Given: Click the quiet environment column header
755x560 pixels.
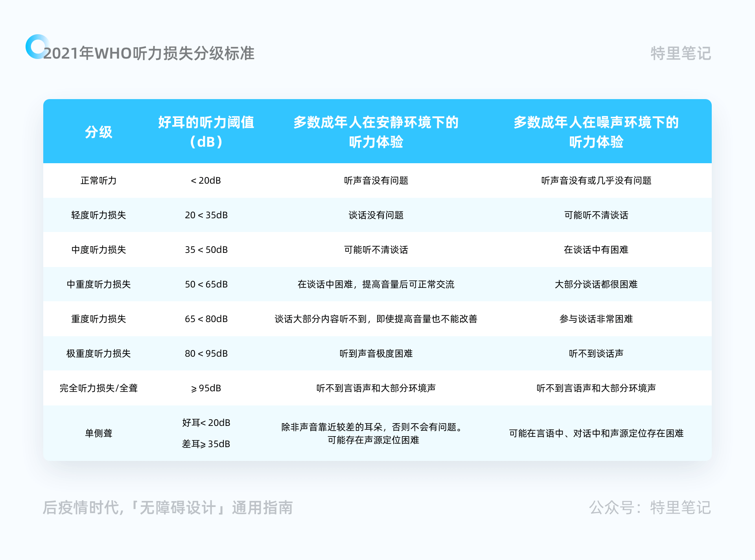Looking at the screenshot, I should tap(376, 132).
